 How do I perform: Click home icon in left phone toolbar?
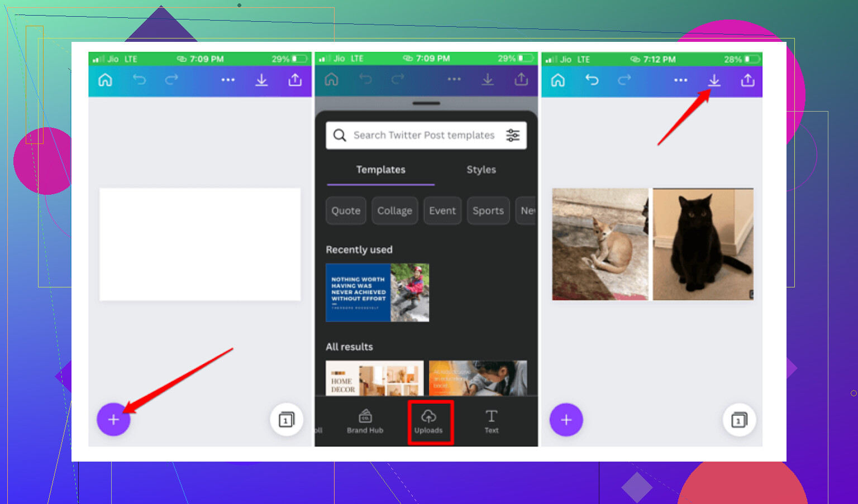pos(105,80)
